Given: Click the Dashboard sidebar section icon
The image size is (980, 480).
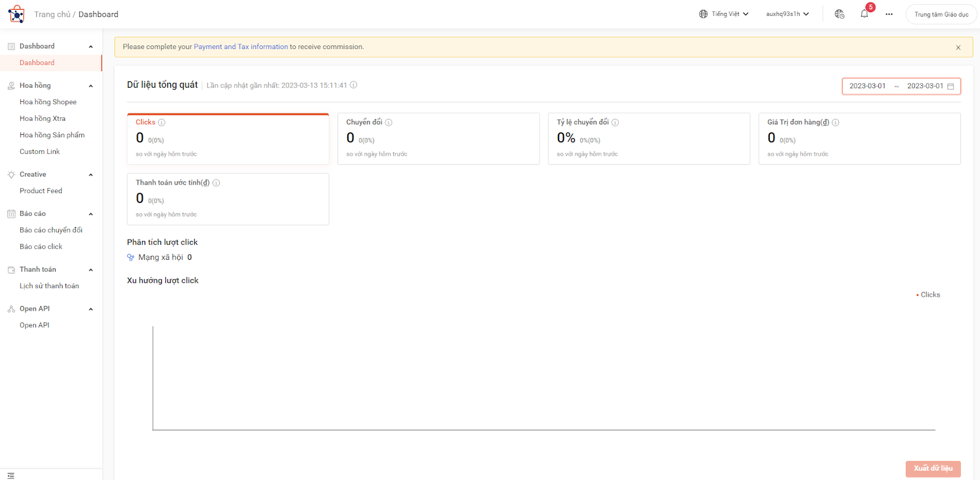Looking at the screenshot, I should pos(11,47).
